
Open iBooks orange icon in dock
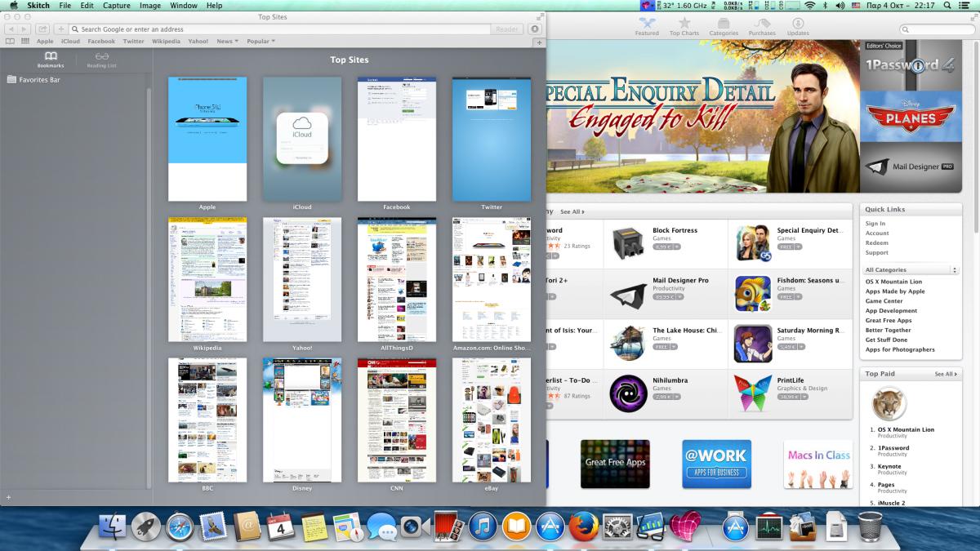(516, 527)
